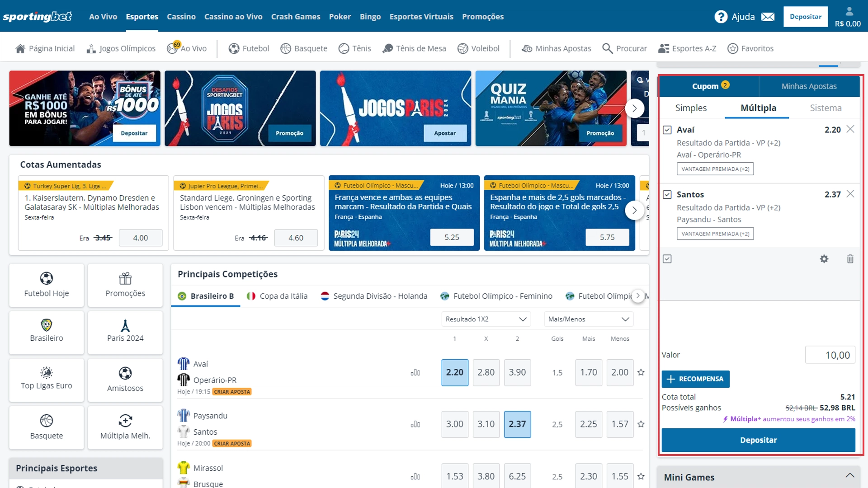The image size is (868, 488).
Task: Click the Valor stake input field
Action: [830, 355]
